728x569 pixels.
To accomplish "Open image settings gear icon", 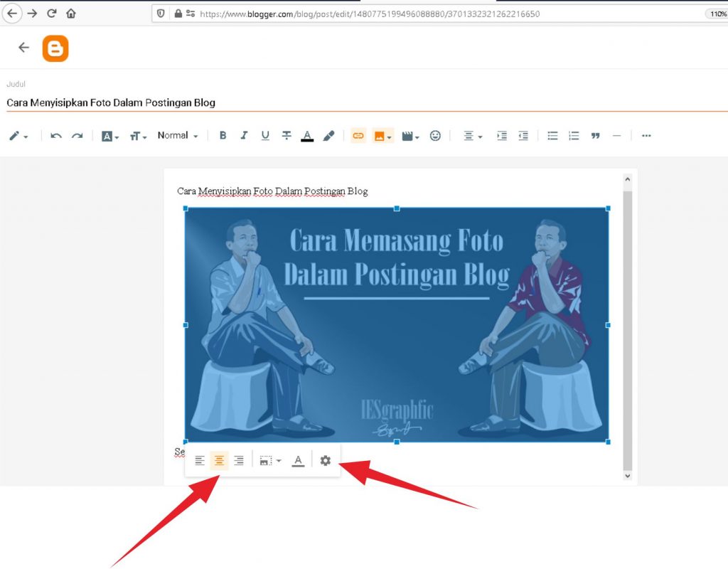I will [326, 460].
